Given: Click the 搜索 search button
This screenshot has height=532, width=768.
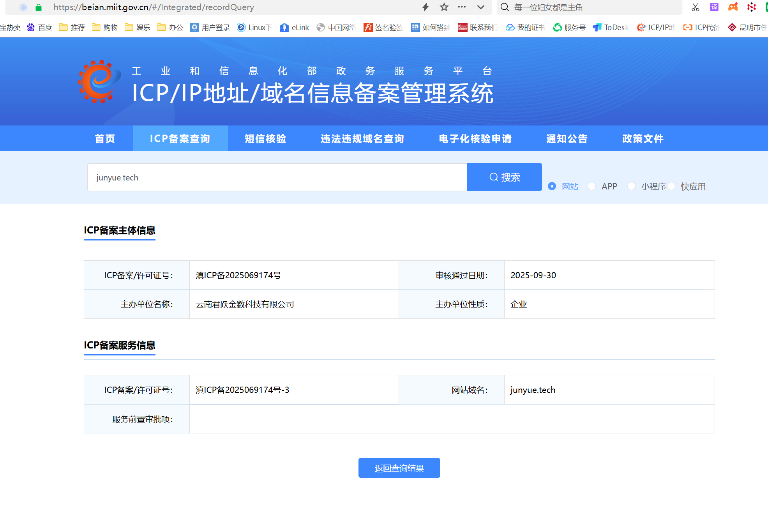Looking at the screenshot, I should 504,177.
